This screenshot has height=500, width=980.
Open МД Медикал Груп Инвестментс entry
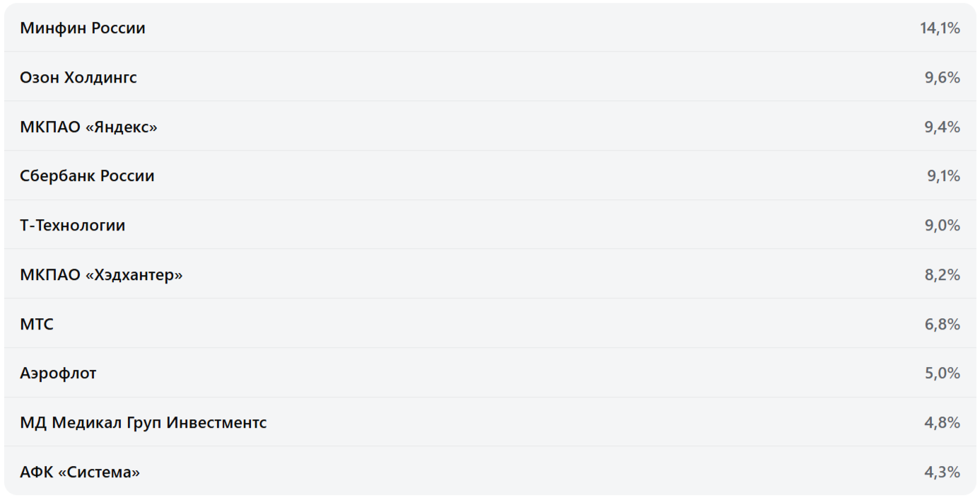[144, 423]
